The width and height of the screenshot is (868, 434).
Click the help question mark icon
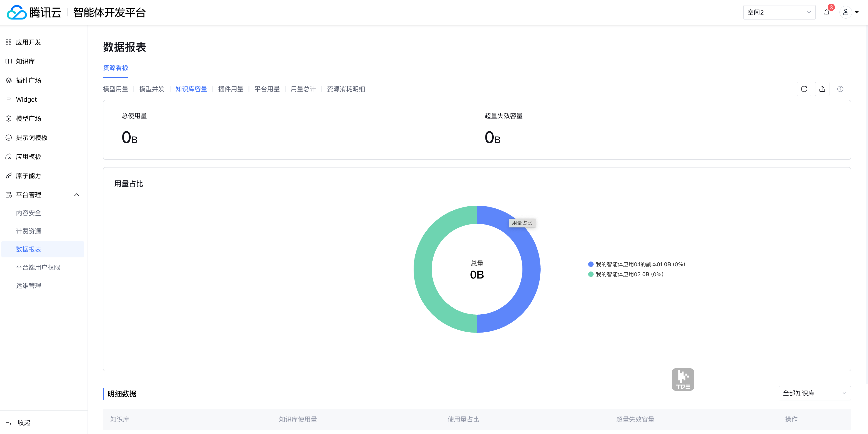840,89
